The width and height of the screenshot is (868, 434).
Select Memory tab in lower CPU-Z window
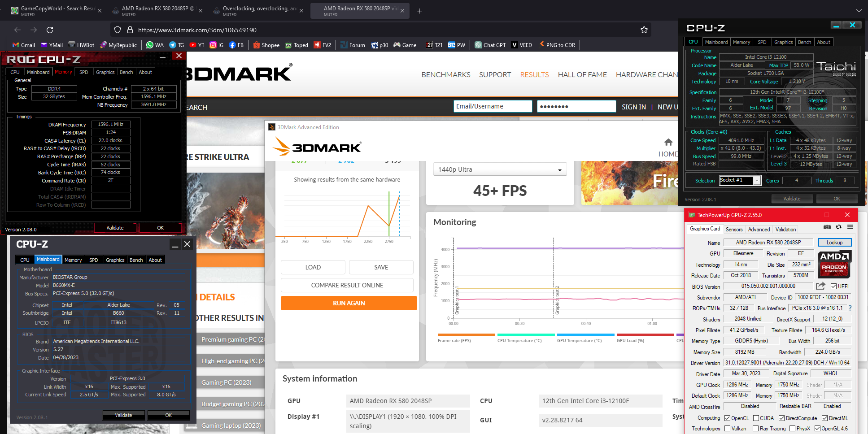[x=73, y=260]
